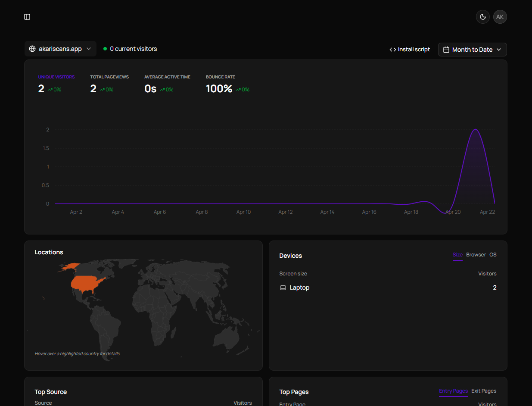Switch Devices to the Browser tab

[476, 255]
